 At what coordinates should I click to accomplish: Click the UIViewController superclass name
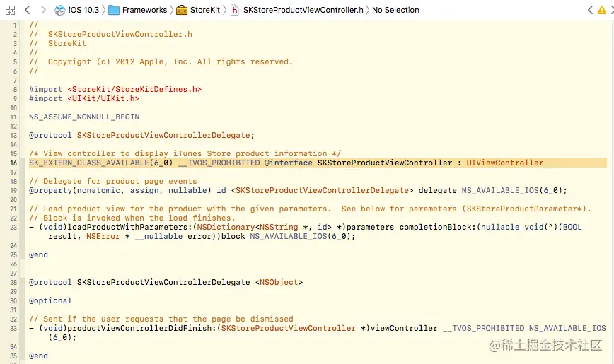[x=505, y=163]
